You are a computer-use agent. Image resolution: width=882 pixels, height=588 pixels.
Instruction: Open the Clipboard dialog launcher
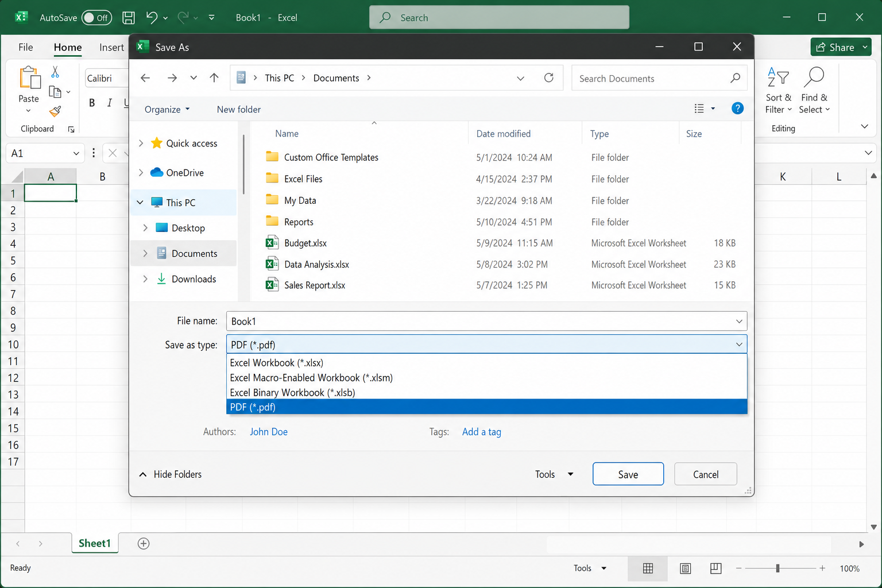click(x=71, y=129)
